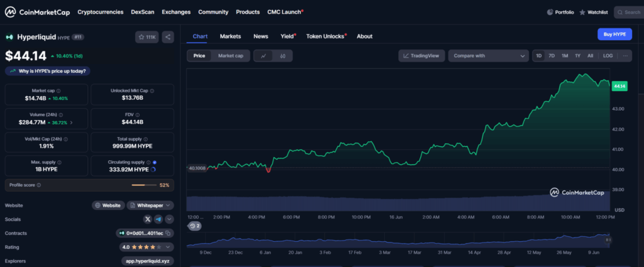Click the Circulating supply verified badge

tap(155, 163)
